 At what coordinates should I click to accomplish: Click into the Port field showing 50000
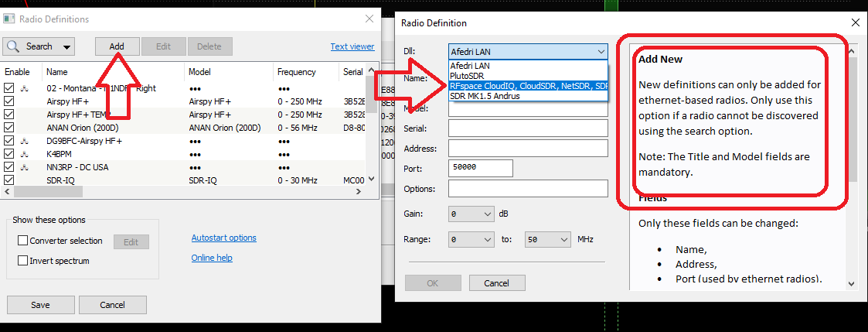(480, 168)
